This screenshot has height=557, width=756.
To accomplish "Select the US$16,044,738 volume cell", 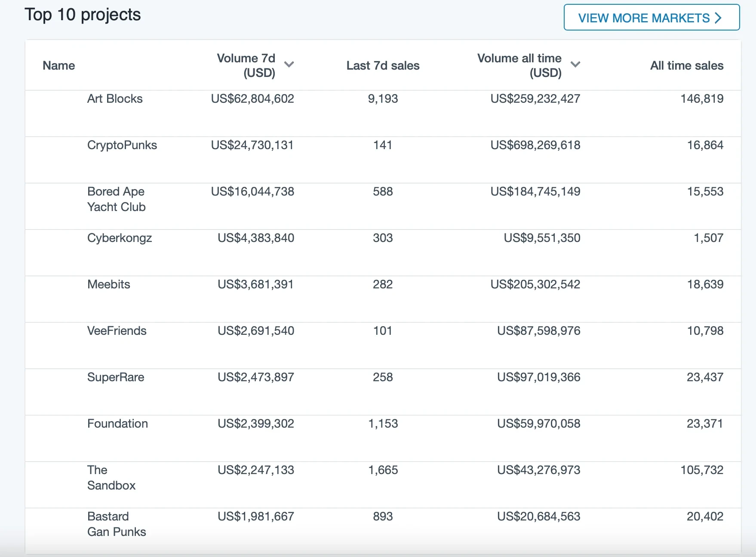I will 252,192.
